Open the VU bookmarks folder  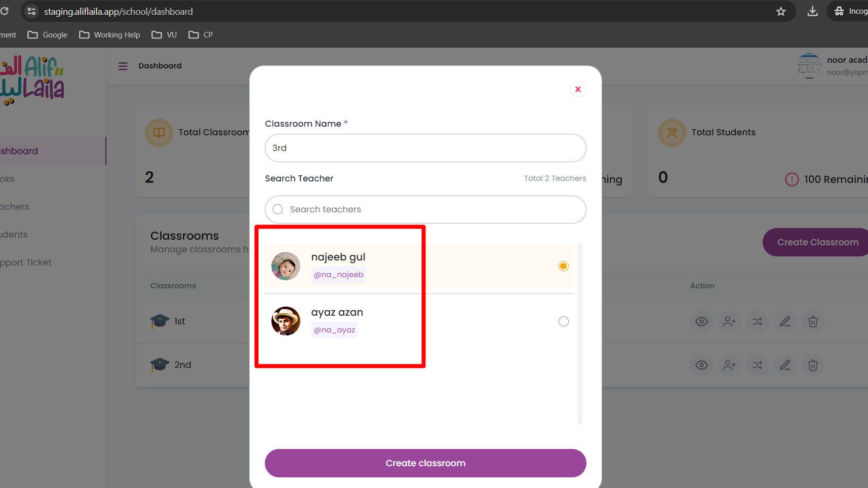[x=164, y=35]
